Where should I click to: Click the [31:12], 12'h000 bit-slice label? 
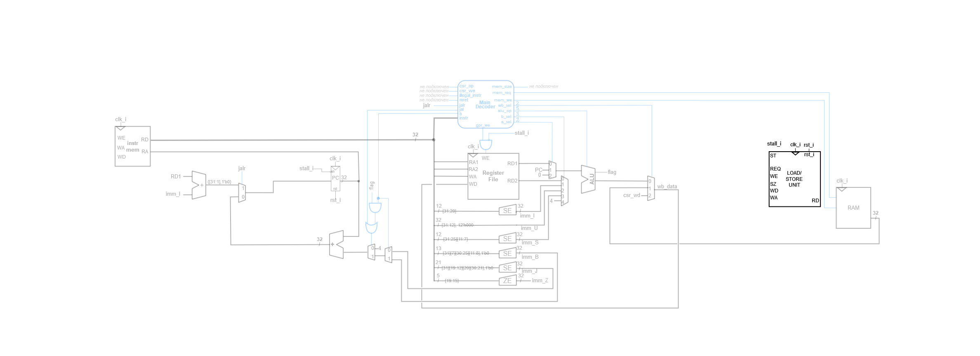coord(457,225)
